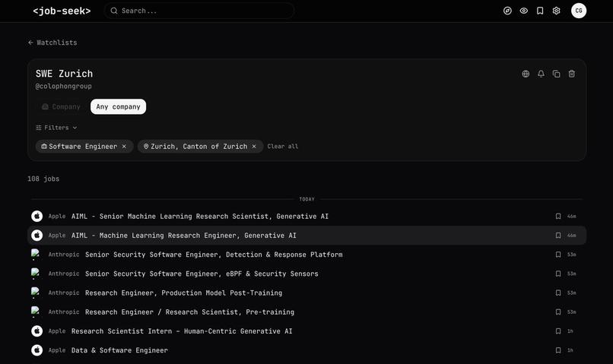Click Apple logo on Data & Software Engineer row

click(x=37, y=350)
